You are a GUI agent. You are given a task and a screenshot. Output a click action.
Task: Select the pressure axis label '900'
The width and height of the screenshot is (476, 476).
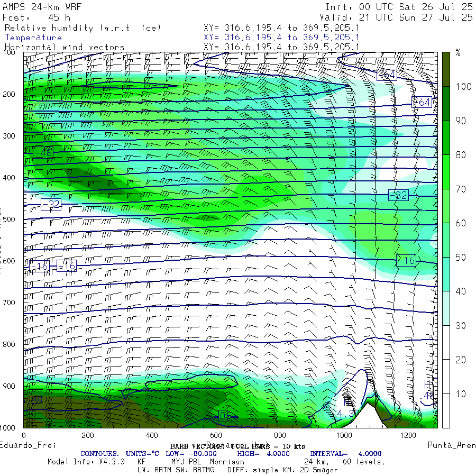pos(9,386)
